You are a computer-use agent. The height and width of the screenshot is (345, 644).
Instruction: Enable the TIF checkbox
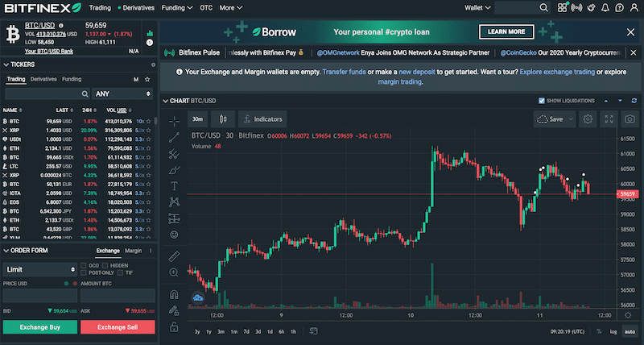(x=120, y=272)
